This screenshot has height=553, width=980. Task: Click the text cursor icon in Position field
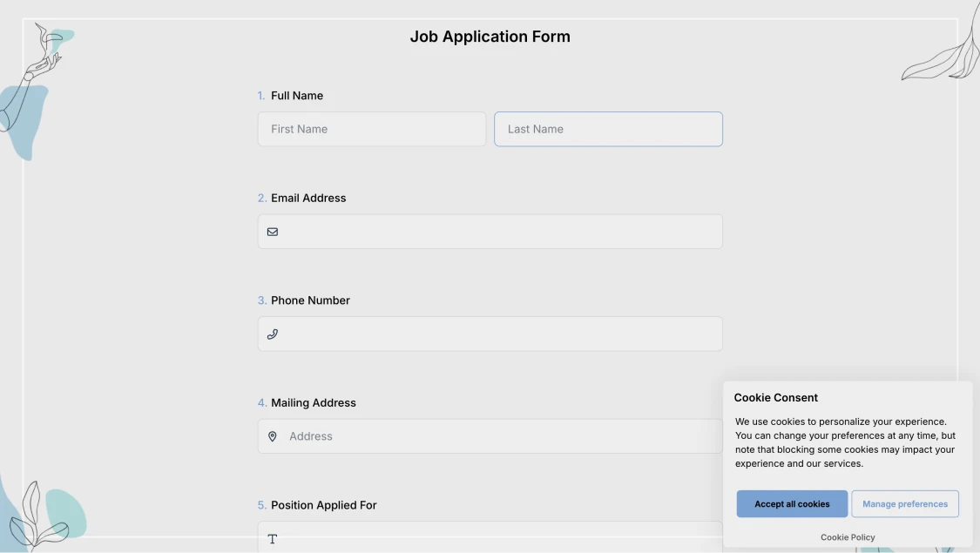(272, 539)
